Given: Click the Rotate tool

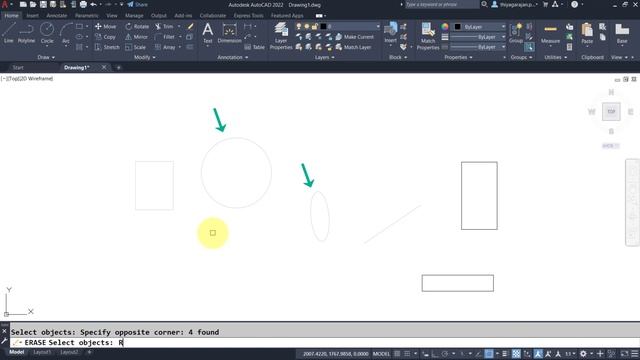Looking at the screenshot, I should tap(137, 27).
